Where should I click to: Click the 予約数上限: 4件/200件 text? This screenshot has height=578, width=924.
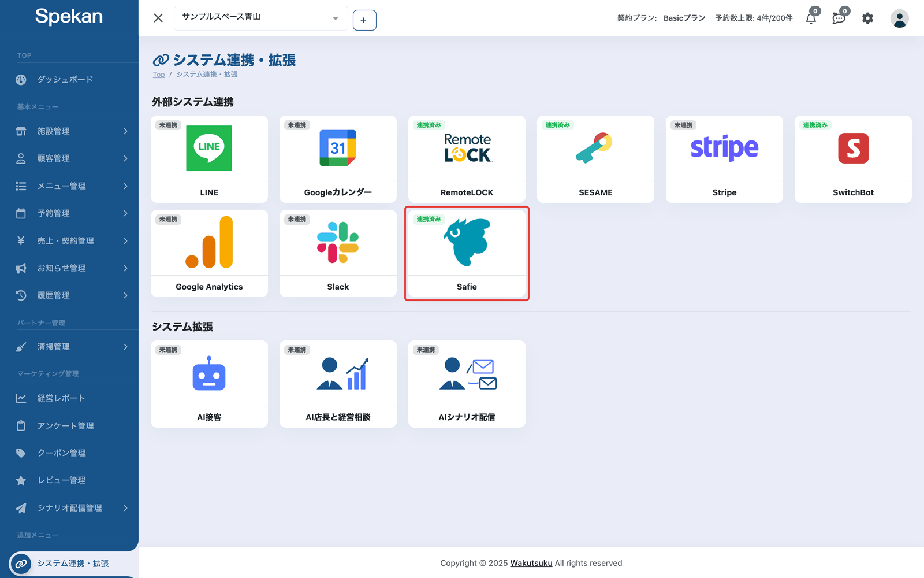tap(754, 18)
